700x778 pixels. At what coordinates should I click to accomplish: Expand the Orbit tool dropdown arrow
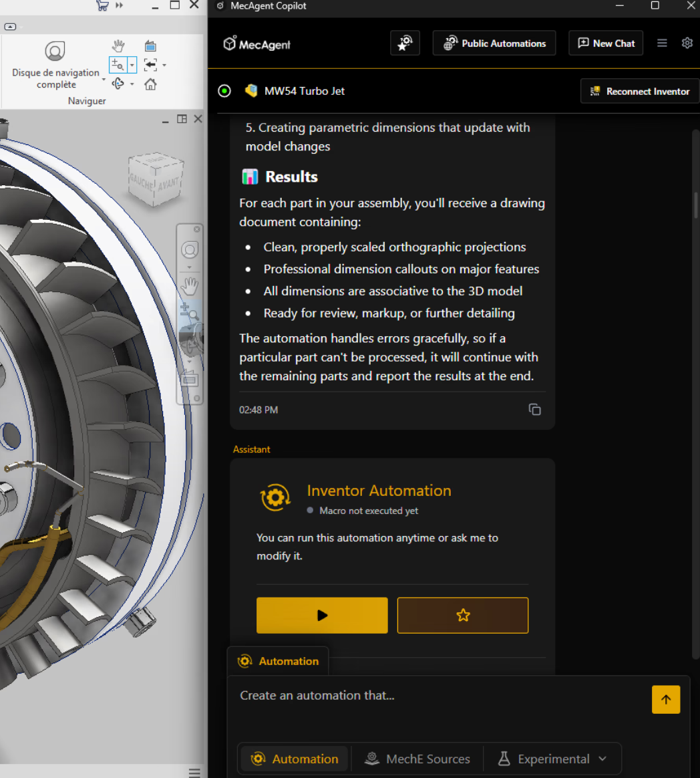coord(132,84)
